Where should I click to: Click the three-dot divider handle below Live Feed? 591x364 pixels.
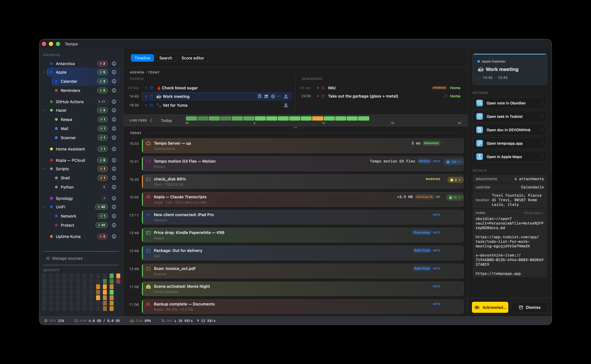coord(295,127)
